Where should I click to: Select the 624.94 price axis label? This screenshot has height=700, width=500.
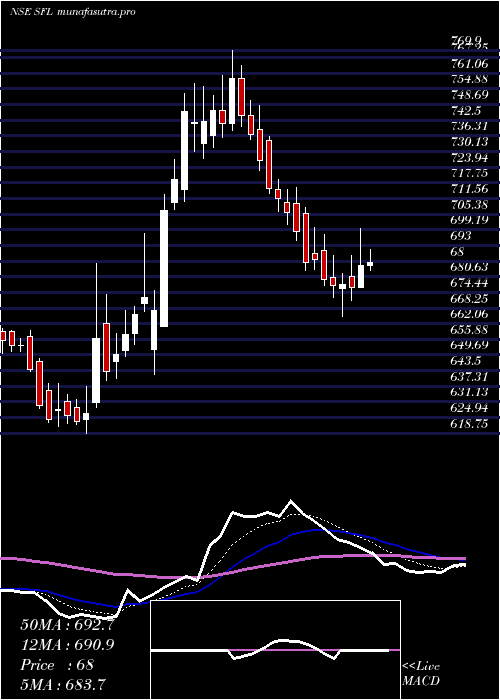[x=469, y=408]
